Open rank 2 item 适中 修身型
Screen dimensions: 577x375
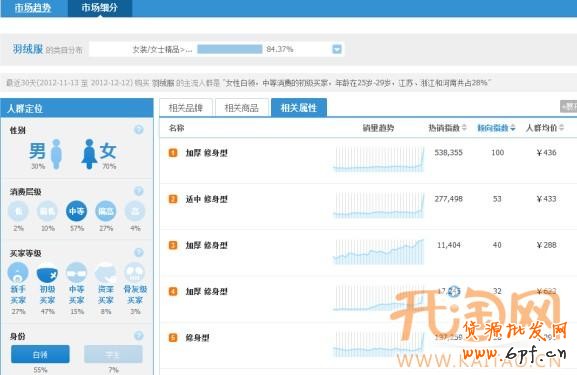pyautogui.click(x=206, y=199)
